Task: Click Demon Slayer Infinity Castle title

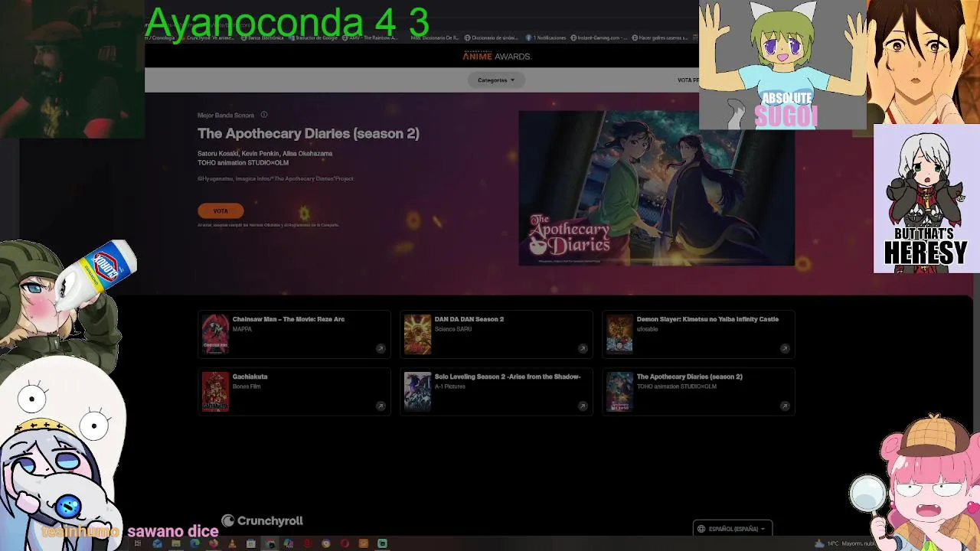Action: tap(707, 319)
